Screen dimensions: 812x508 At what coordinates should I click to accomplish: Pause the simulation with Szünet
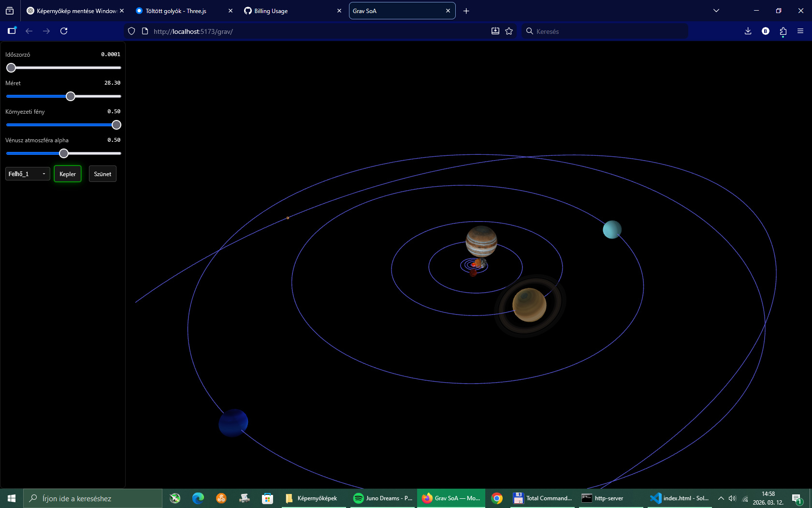[x=102, y=174]
